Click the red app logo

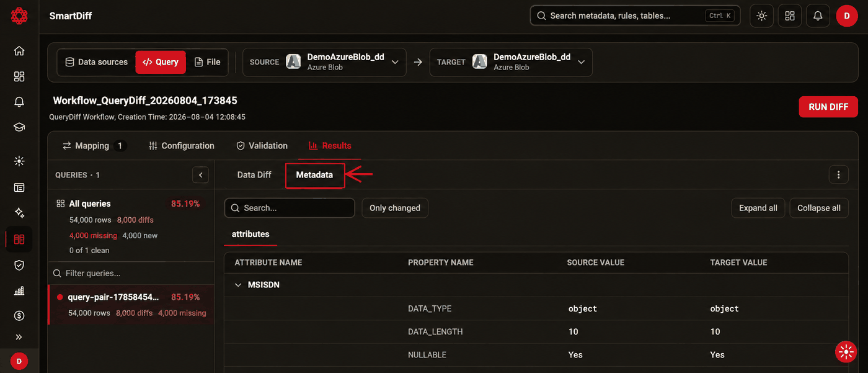tap(19, 16)
